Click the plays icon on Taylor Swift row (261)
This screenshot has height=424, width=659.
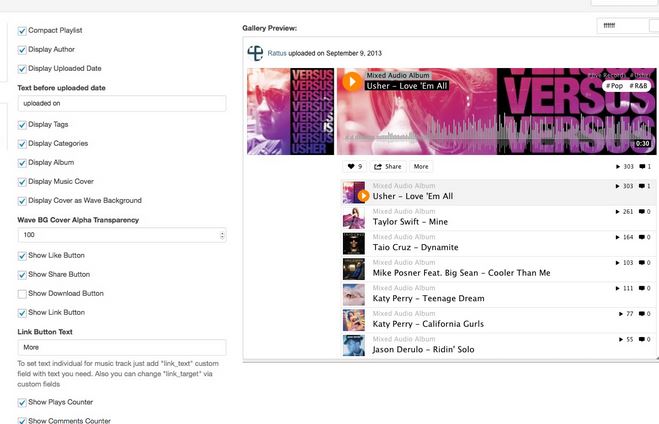click(x=618, y=212)
